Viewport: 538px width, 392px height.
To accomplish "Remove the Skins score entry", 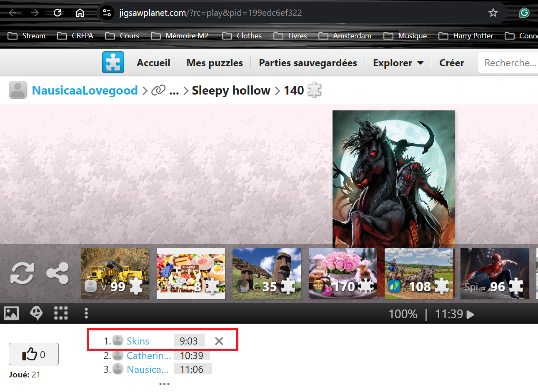I will 219,341.
